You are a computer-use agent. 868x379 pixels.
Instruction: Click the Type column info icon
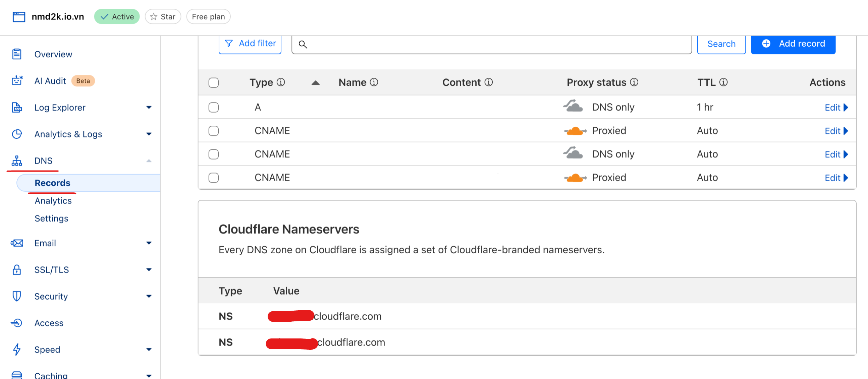point(281,82)
